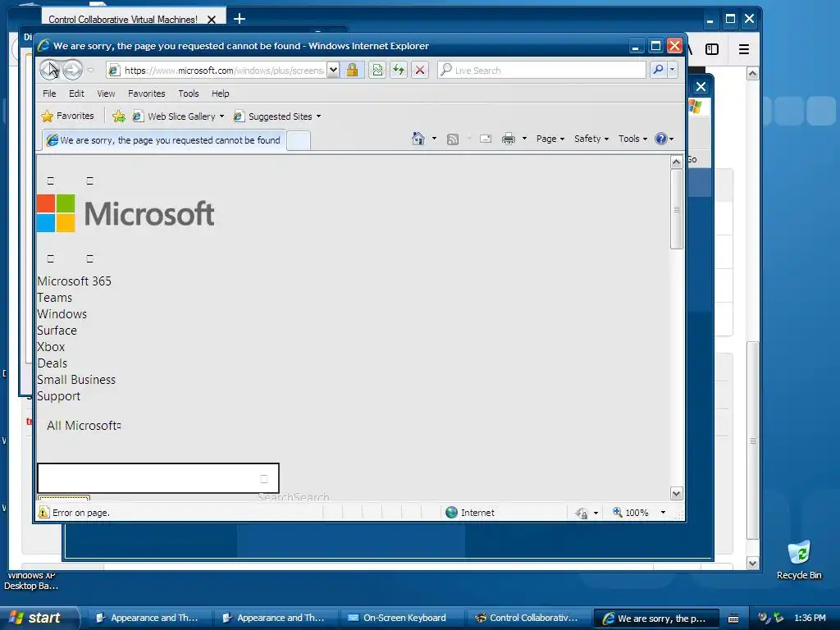Open Favorites star button
The height and width of the screenshot is (630, 840).
click(67, 116)
